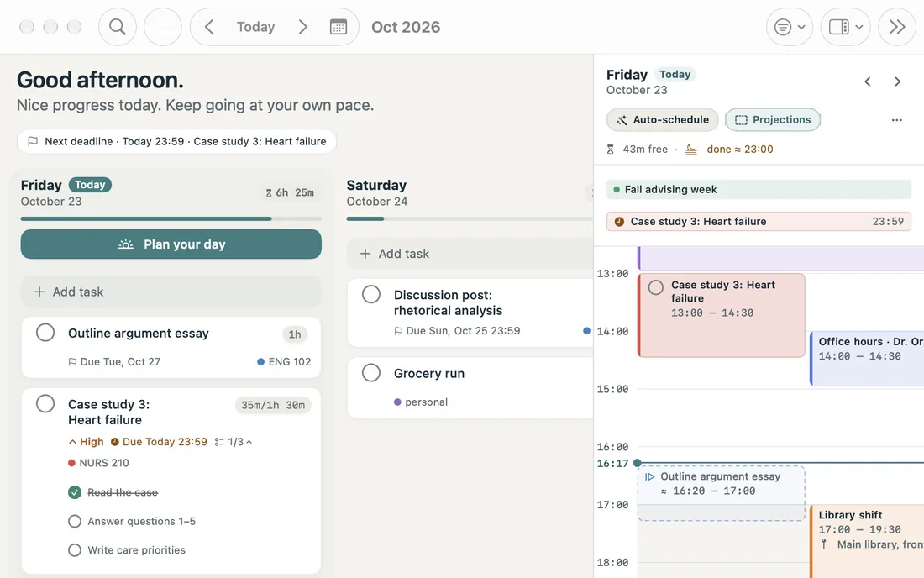Click the 6h 25m hourglass badge on Friday
The image size is (924, 578).
point(290,192)
